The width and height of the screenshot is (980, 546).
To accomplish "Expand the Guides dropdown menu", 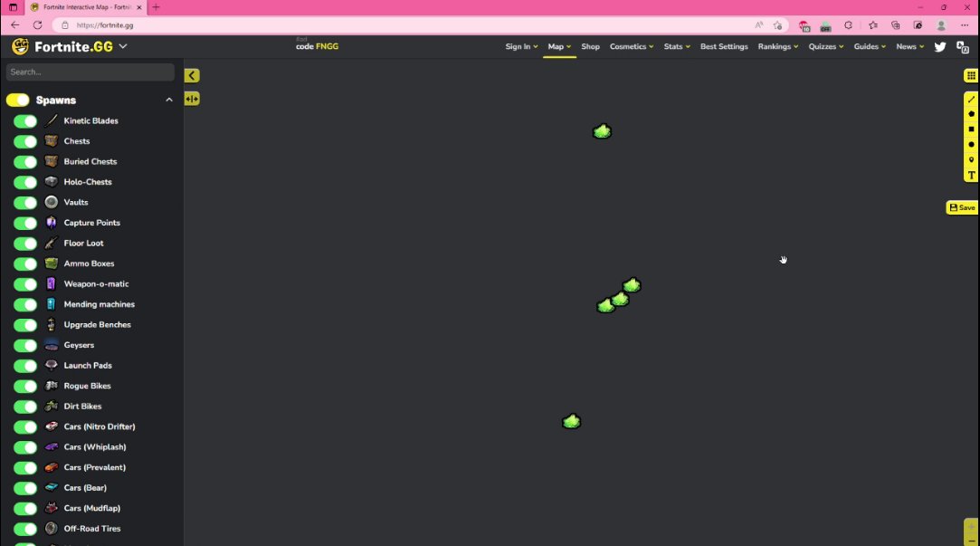I will tap(870, 47).
